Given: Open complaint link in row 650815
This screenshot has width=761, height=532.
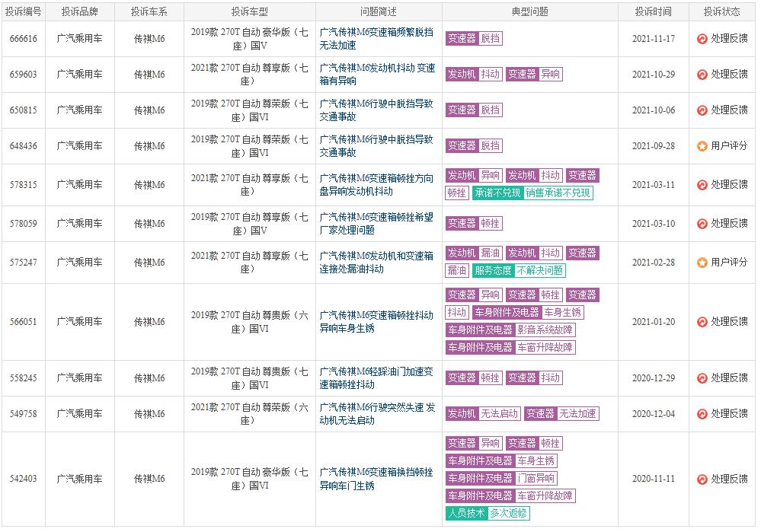Looking at the screenshot, I should pyautogui.click(x=376, y=110).
